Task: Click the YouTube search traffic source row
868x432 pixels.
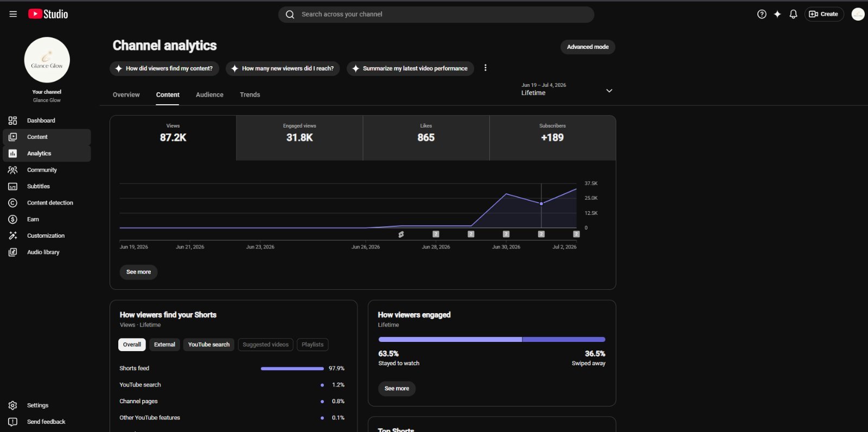Action: tap(232, 385)
